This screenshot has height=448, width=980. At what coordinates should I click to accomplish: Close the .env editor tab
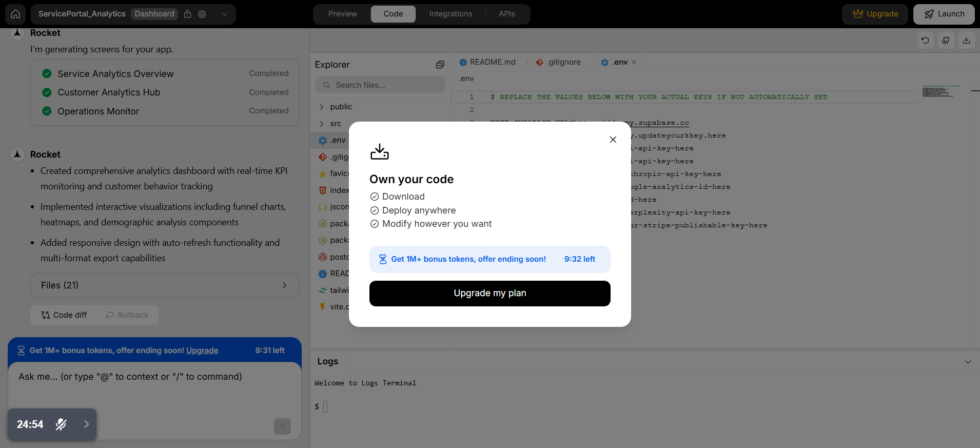(x=634, y=62)
